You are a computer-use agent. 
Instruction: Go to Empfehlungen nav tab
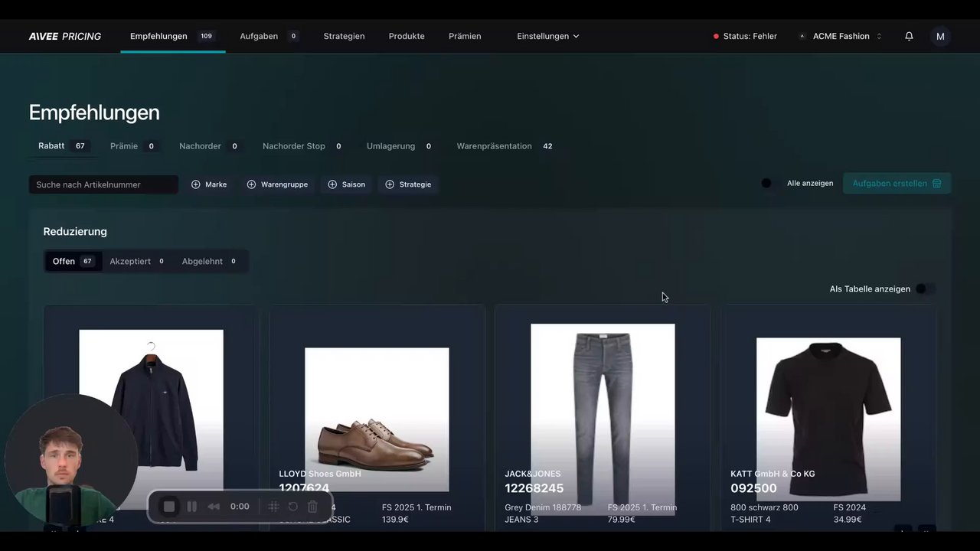[x=172, y=36]
